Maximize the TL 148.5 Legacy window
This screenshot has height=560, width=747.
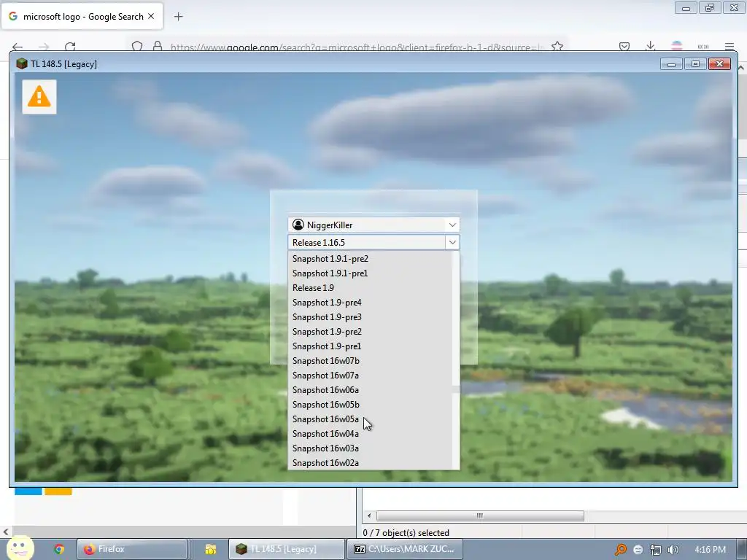(695, 64)
